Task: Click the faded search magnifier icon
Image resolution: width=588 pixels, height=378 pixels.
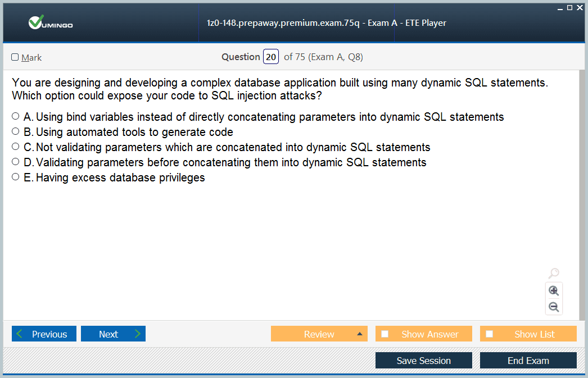Action: [x=554, y=273]
